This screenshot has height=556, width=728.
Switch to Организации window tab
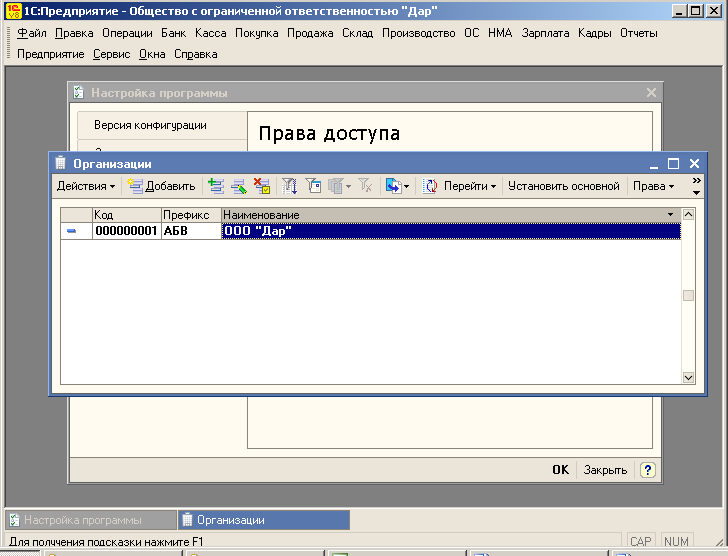264,520
